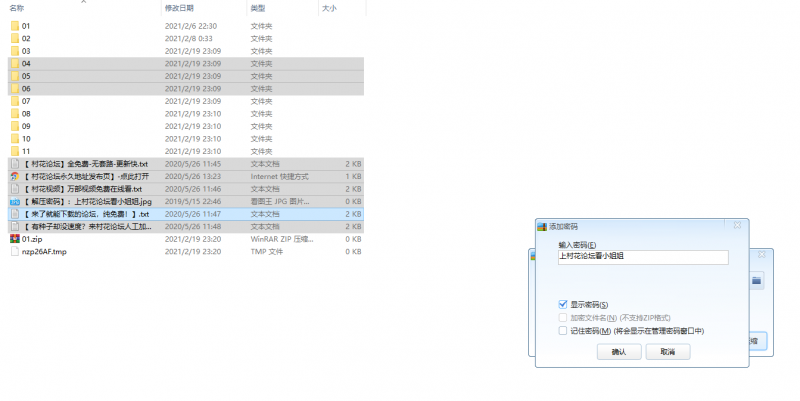Screen dimensions: 800x401
Task: Select the 解压密码 JPG image file icon
Action: [x=14, y=201]
